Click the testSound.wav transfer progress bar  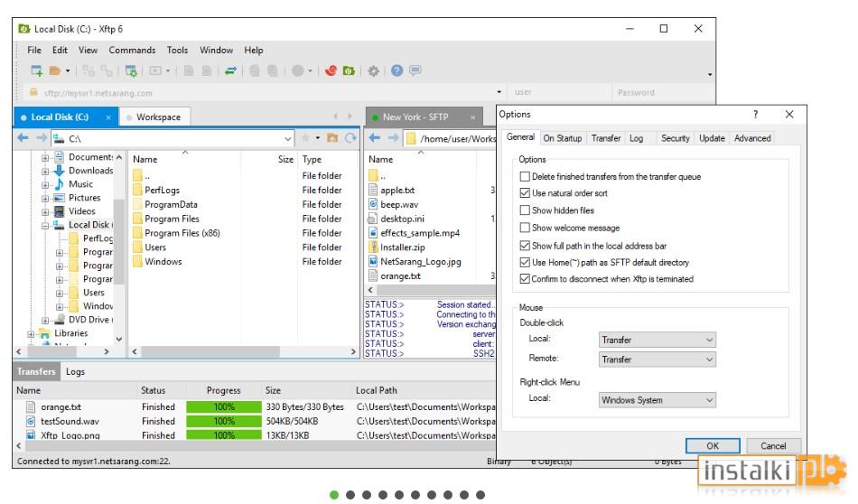tap(224, 421)
